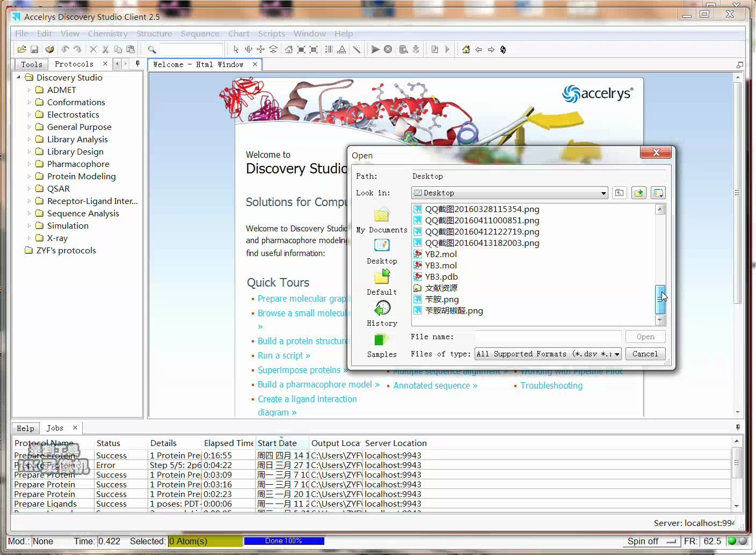Click the Zoom tool icon beside Translate
Image resolution: width=756 pixels, height=555 pixels.
[x=273, y=49]
